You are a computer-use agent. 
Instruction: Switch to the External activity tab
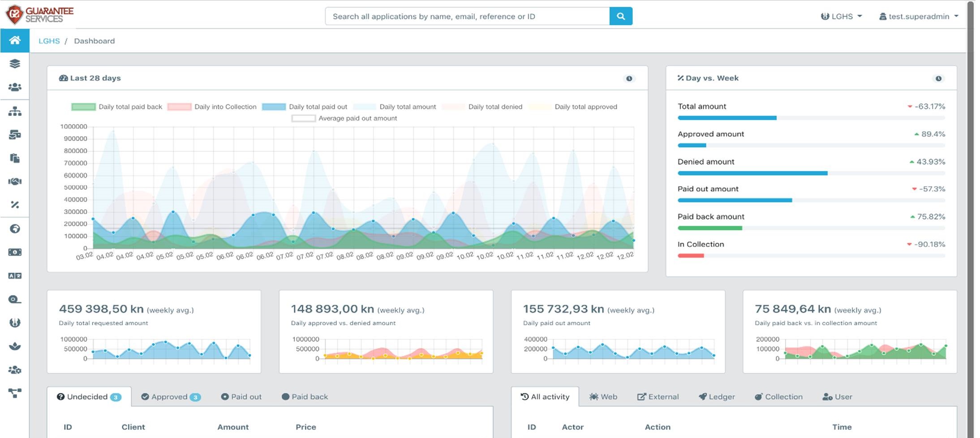coord(658,397)
